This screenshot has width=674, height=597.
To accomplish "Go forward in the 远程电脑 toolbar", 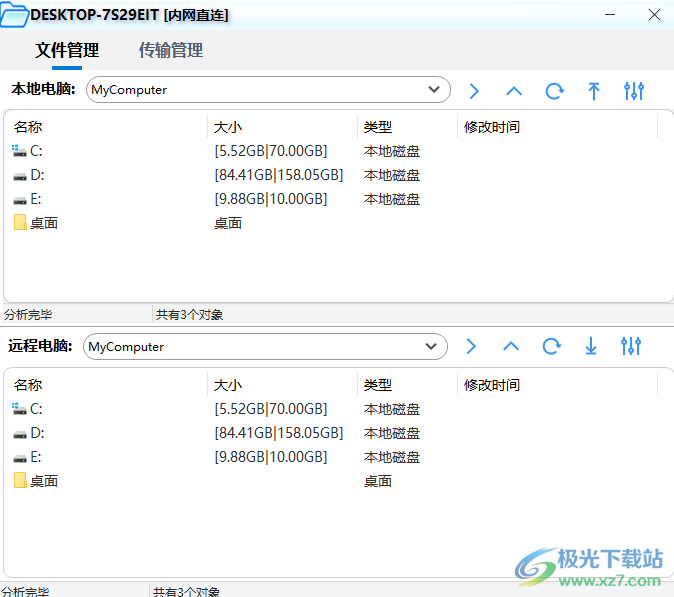I will pos(471,346).
